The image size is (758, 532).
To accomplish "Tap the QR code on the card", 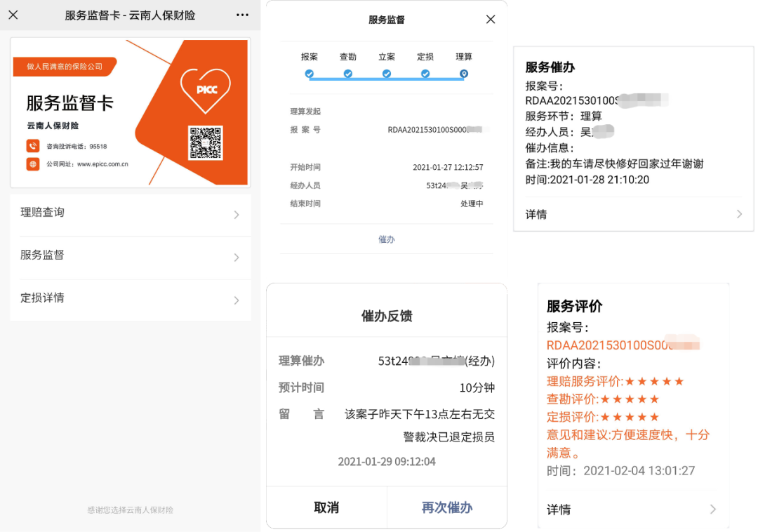I will click(x=206, y=142).
